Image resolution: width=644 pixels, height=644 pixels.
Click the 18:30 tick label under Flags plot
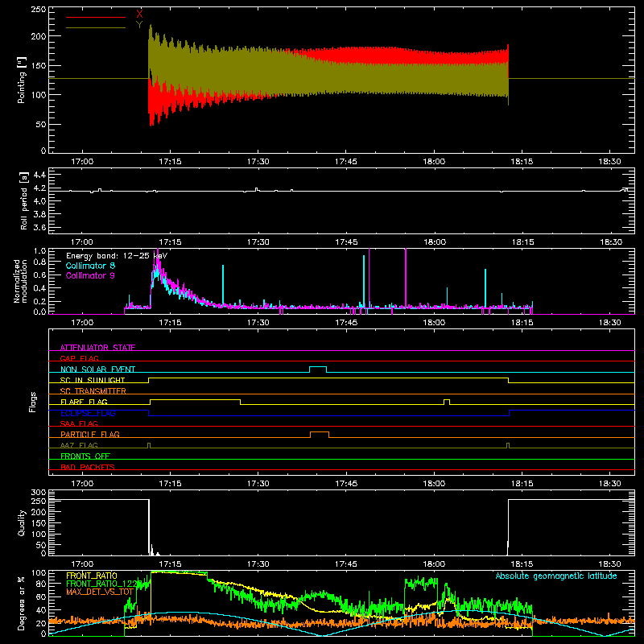(x=610, y=484)
